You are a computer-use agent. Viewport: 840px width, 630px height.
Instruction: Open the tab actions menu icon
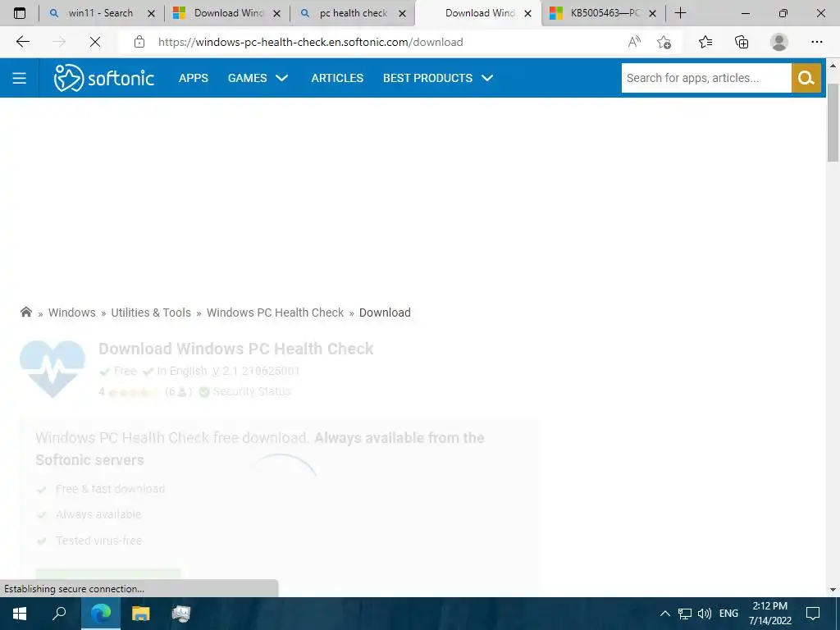tap(20, 13)
